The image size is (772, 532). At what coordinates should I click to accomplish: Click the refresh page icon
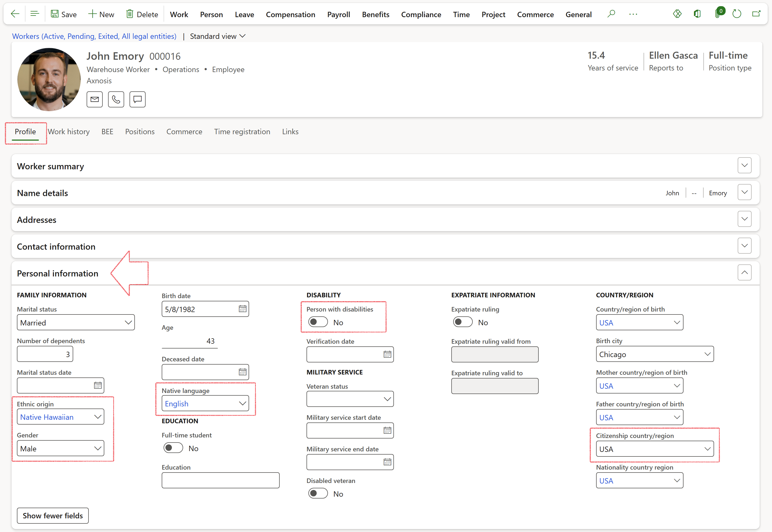[x=737, y=14]
